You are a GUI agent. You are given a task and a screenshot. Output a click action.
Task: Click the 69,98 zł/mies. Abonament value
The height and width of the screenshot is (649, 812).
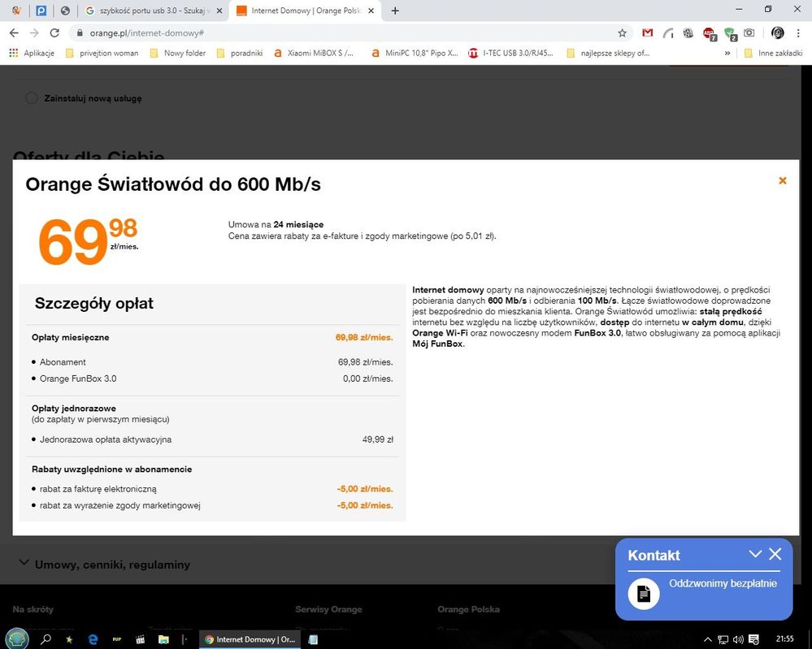pos(366,361)
